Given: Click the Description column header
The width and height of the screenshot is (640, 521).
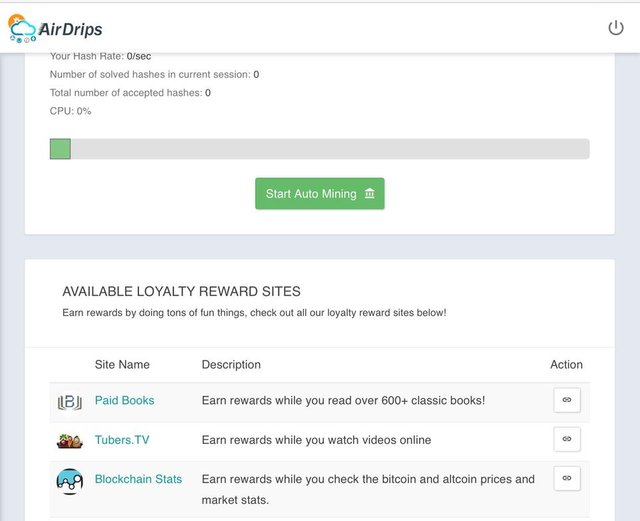Looking at the screenshot, I should [x=231, y=364].
